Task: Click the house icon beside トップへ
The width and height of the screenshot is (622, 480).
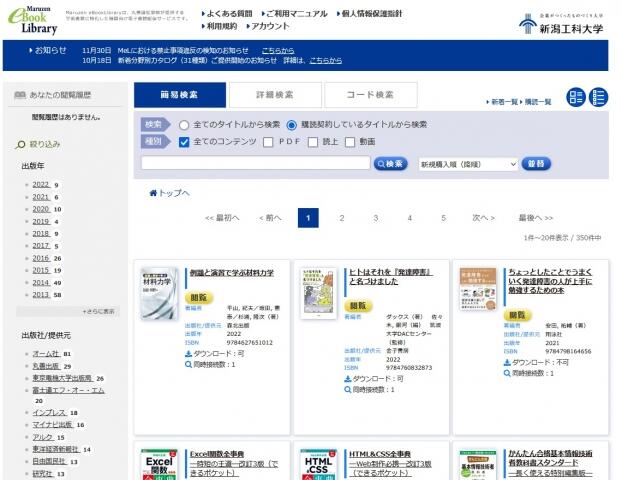Action: point(153,193)
